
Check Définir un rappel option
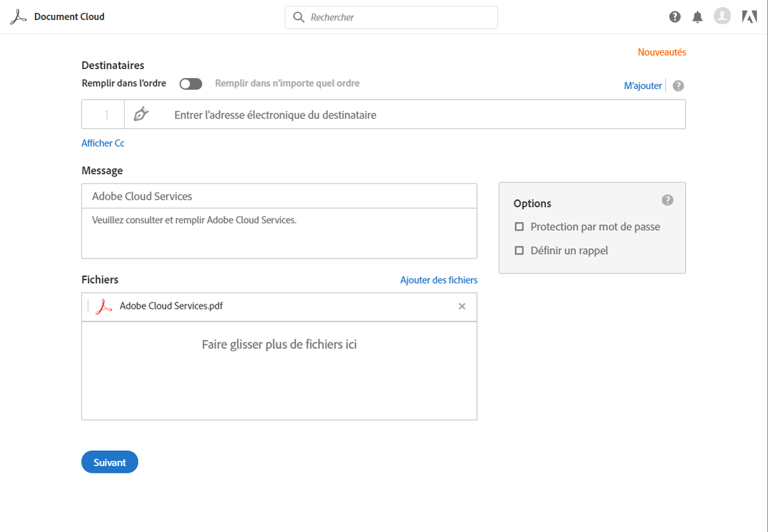519,251
